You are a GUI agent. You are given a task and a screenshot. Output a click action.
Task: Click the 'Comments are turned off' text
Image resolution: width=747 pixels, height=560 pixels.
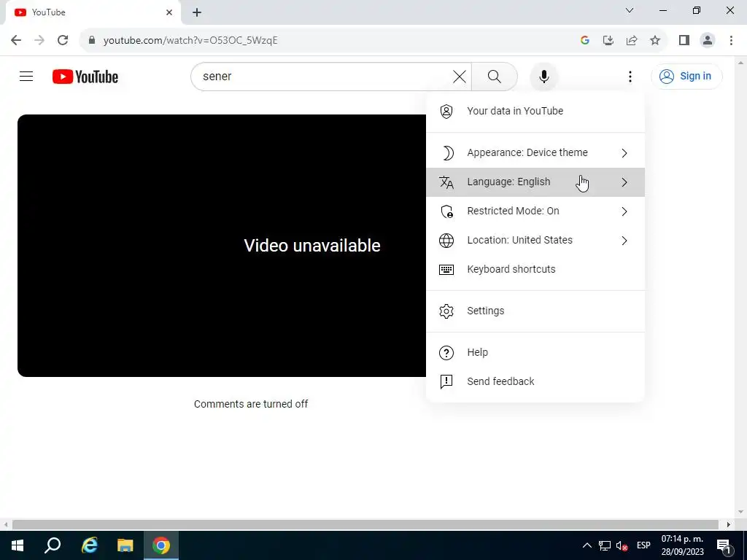pos(251,404)
